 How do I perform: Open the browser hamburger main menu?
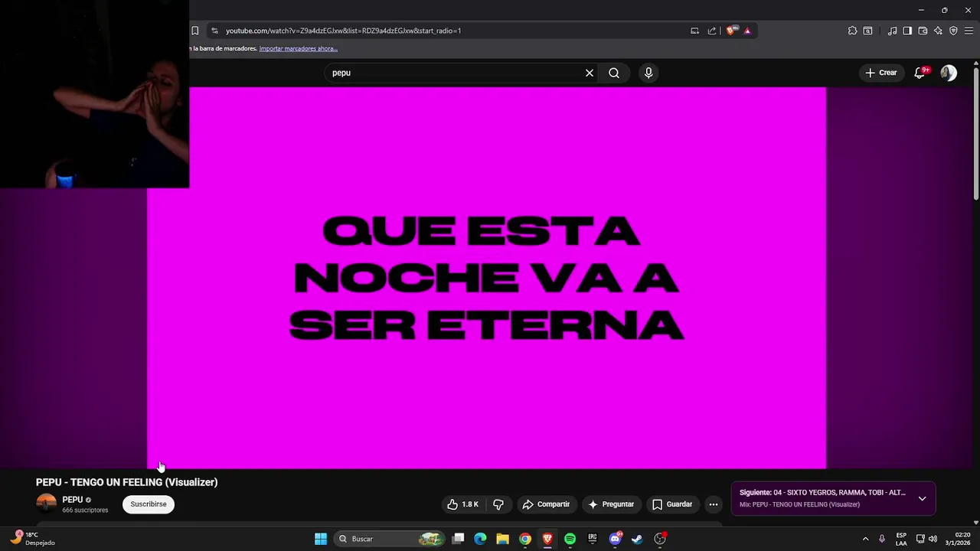(969, 31)
